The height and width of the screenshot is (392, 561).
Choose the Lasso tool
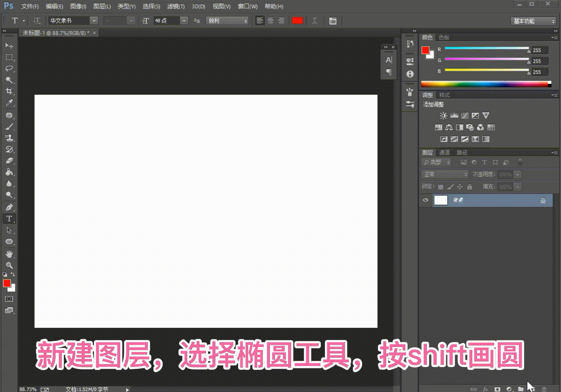coord(9,69)
